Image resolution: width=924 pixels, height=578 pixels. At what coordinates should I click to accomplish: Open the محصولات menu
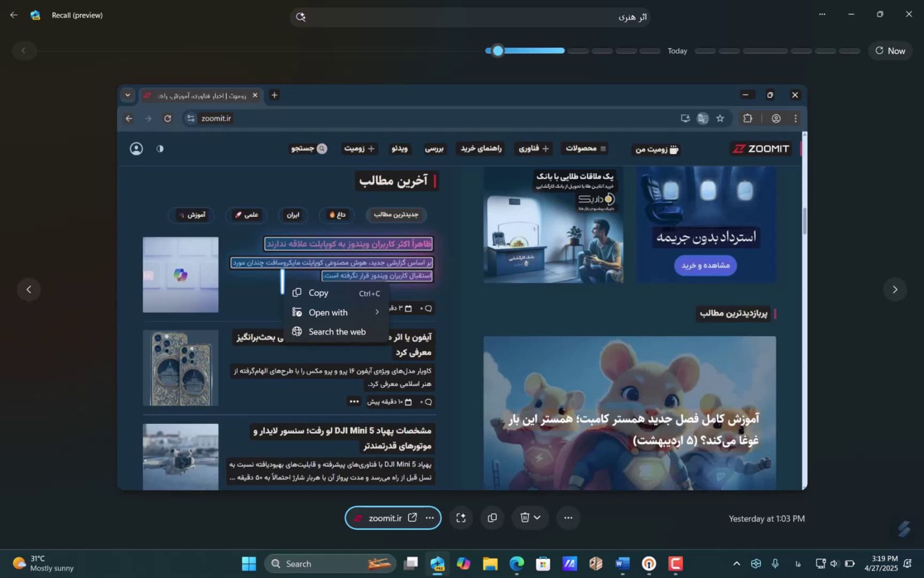(x=586, y=148)
